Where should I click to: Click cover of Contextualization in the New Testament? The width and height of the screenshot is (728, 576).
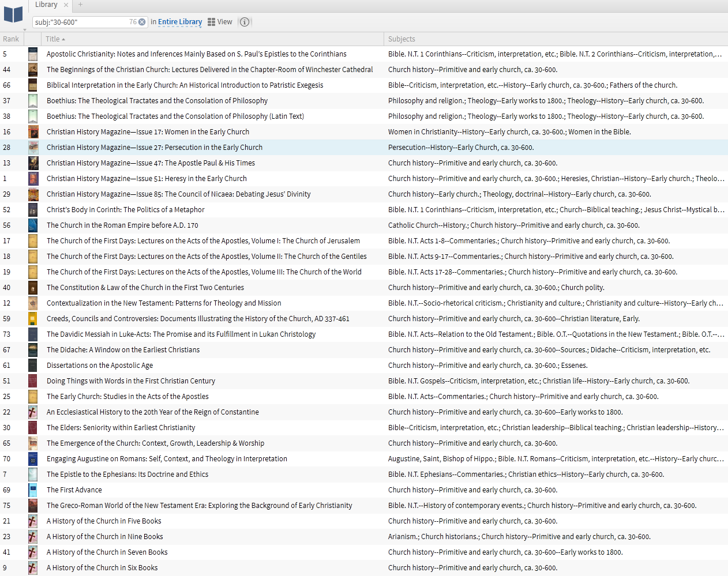coord(33,303)
